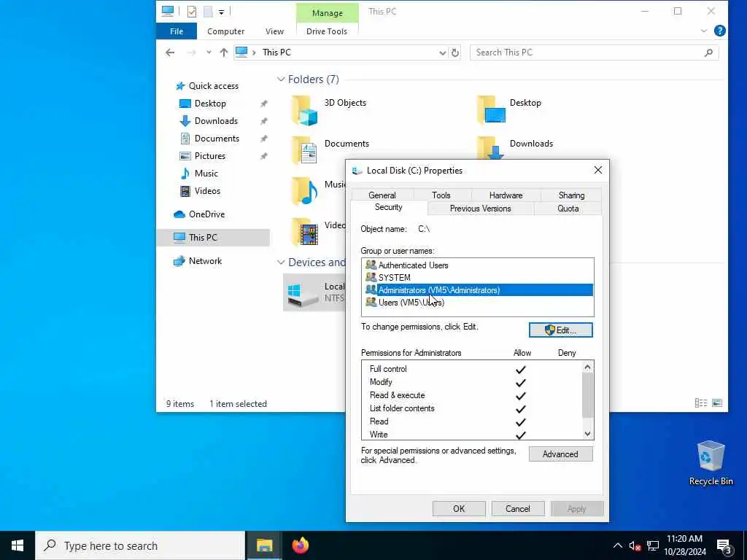This screenshot has width=747, height=560.
Task: Open the Downloads folder icon in Folders
Action: [x=491, y=147]
